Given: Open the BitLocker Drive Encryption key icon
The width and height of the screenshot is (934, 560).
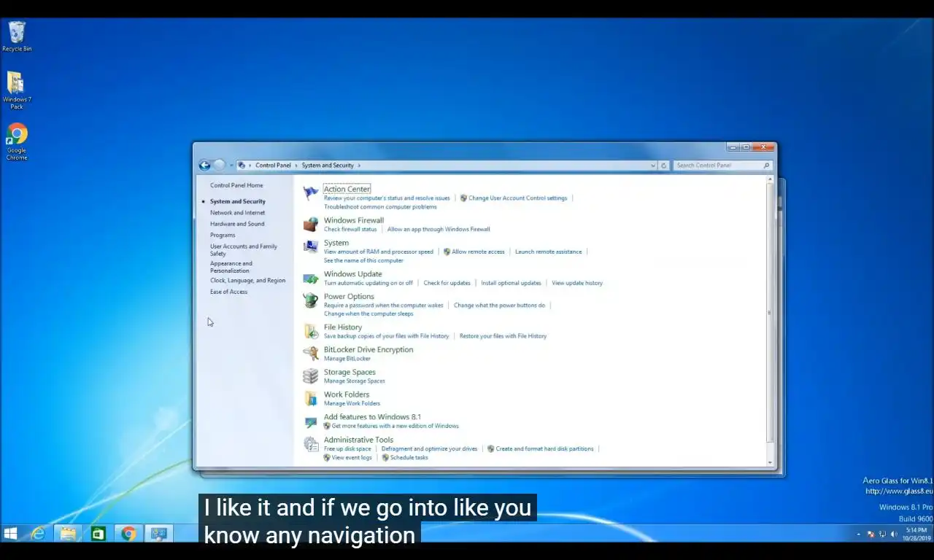Looking at the screenshot, I should point(311,354).
